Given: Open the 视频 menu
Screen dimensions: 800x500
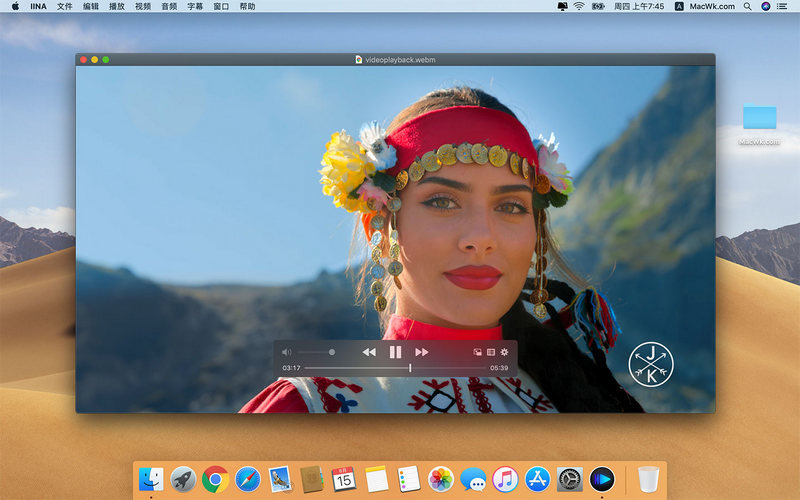Looking at the screenshot, I should (143, 6).
